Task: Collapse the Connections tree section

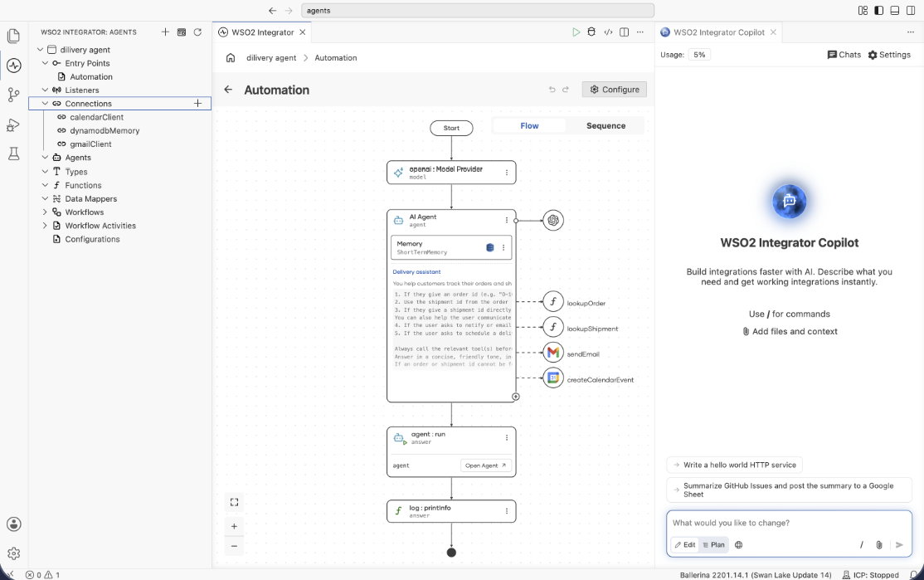Action: click(x=45, y=103)
